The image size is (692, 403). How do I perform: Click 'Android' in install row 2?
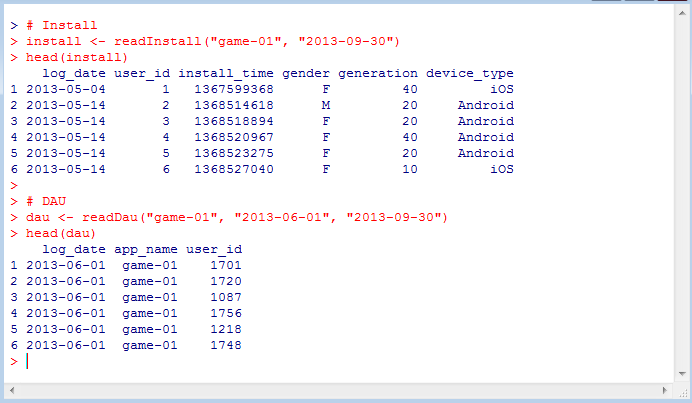tap(486, 105)
